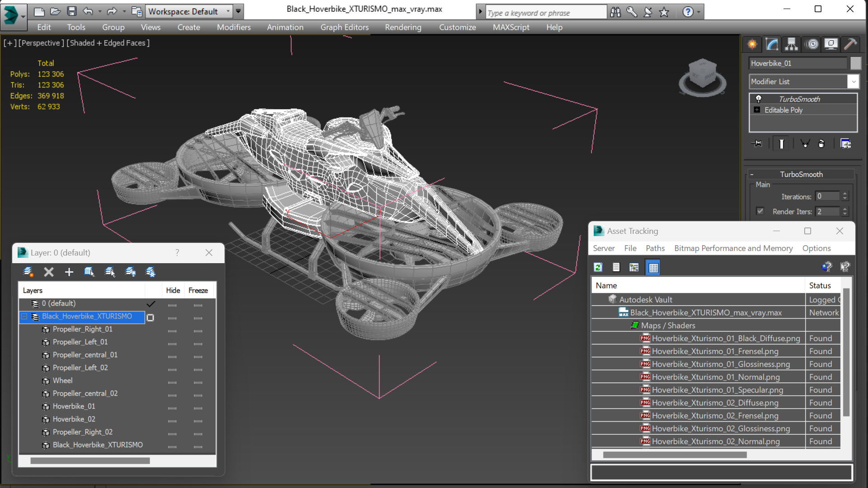
Task: Undo the last action in toolbar
Action: coord(88,11)
